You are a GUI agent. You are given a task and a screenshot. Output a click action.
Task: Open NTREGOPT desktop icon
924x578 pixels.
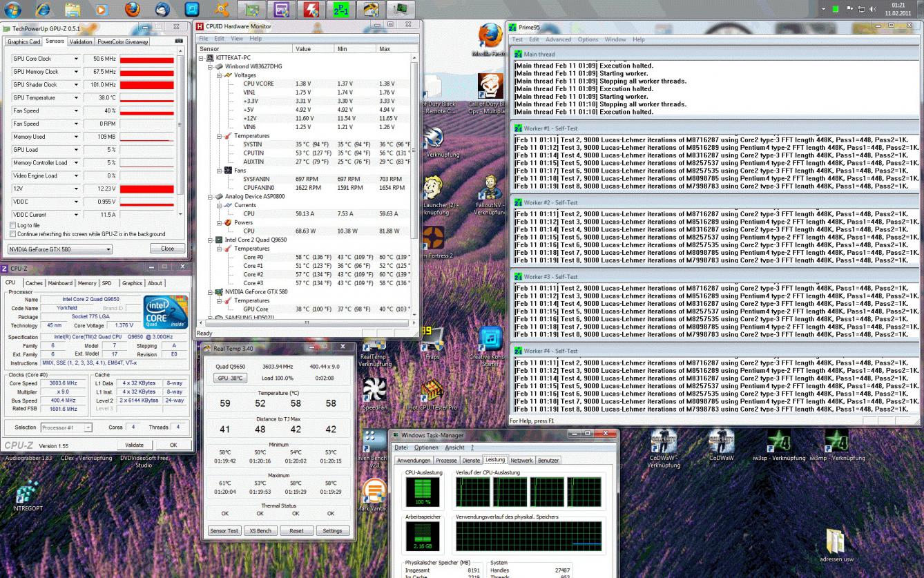tap(28, 496)
